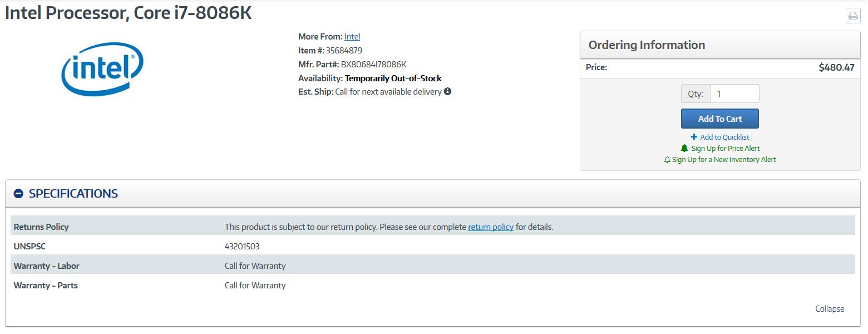Click the Intel Processor Core i7-8086K title
868x334 pixels.
tap(129, 13)
